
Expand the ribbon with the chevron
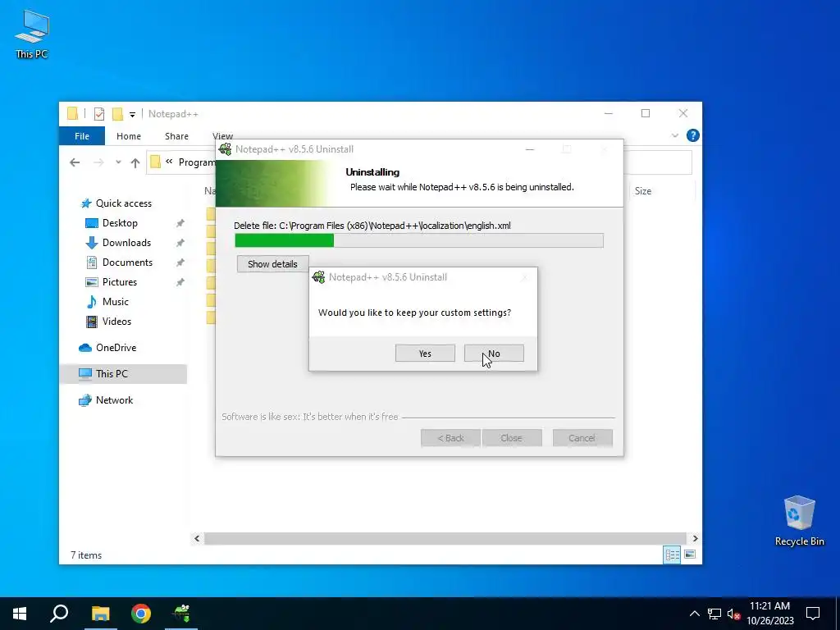(675, 135)
